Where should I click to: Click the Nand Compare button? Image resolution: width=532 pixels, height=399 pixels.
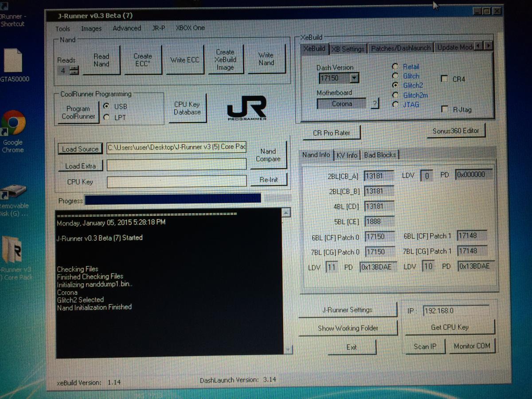tap(268, 155)
